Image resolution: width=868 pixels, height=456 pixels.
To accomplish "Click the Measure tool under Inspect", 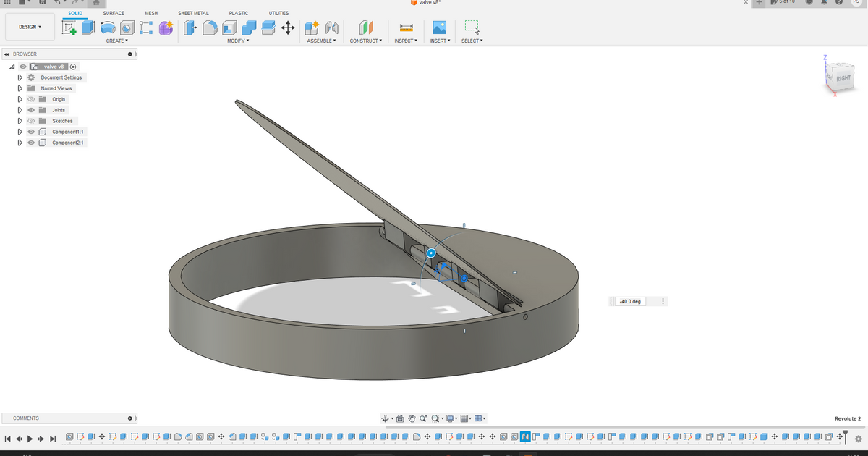I will pos(406,28).
